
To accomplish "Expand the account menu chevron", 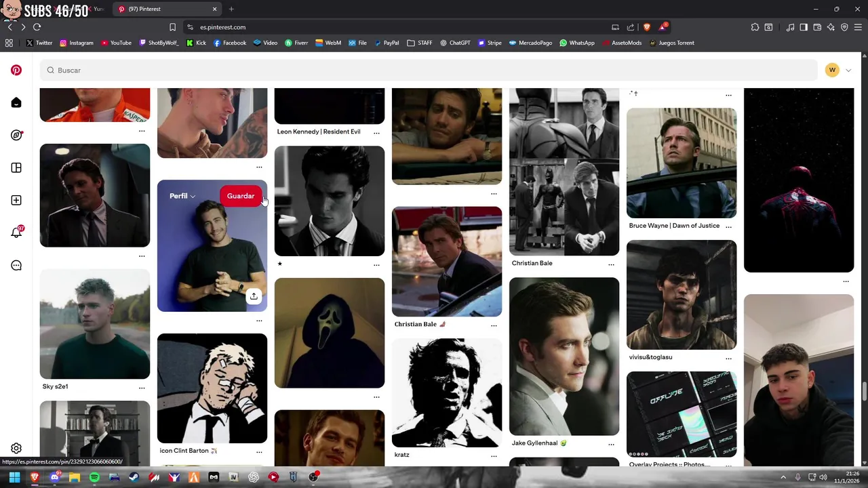I will tap(848, 70).
